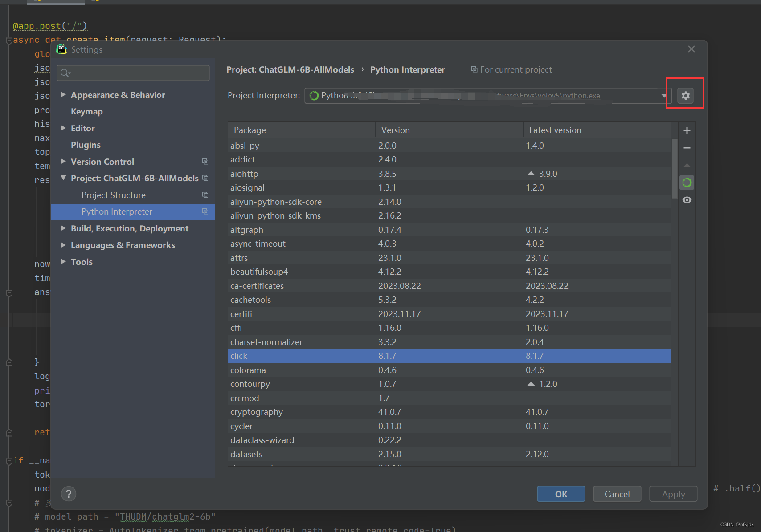Sort by the Package column header
The image size is (761, 532).
pyautogui.click(x=302, y=130)
